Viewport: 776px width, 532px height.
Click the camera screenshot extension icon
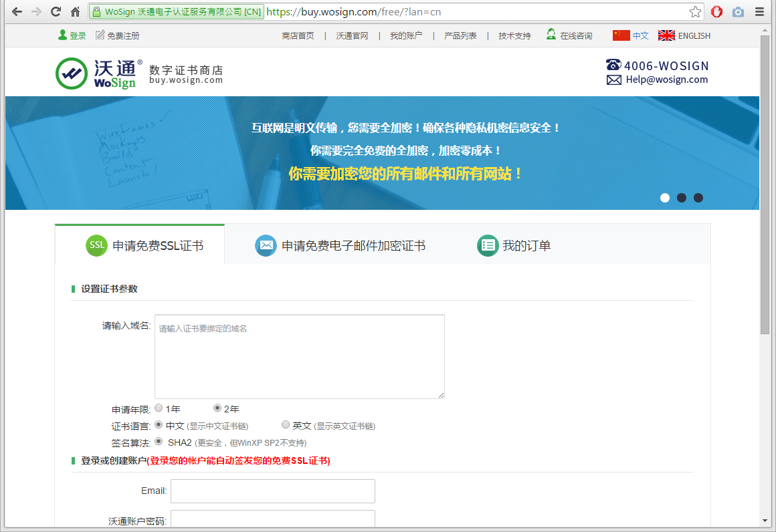click(738, 12)
